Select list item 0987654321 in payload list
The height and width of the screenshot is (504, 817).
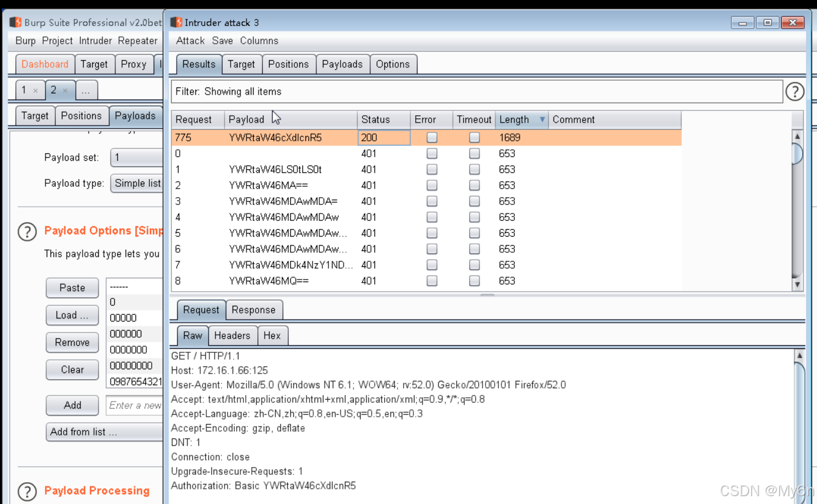[x=135, y=381]
